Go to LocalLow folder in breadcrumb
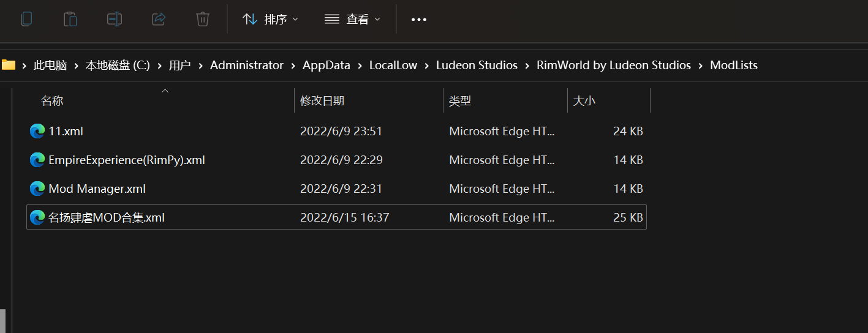This screenshot has height=333, width=868. [393, 65]
